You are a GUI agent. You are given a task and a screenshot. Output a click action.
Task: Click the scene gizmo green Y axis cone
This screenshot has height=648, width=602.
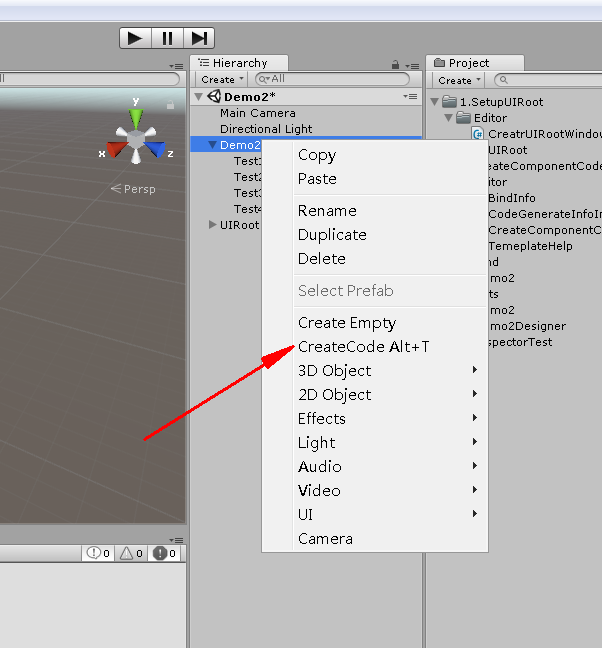136,119
